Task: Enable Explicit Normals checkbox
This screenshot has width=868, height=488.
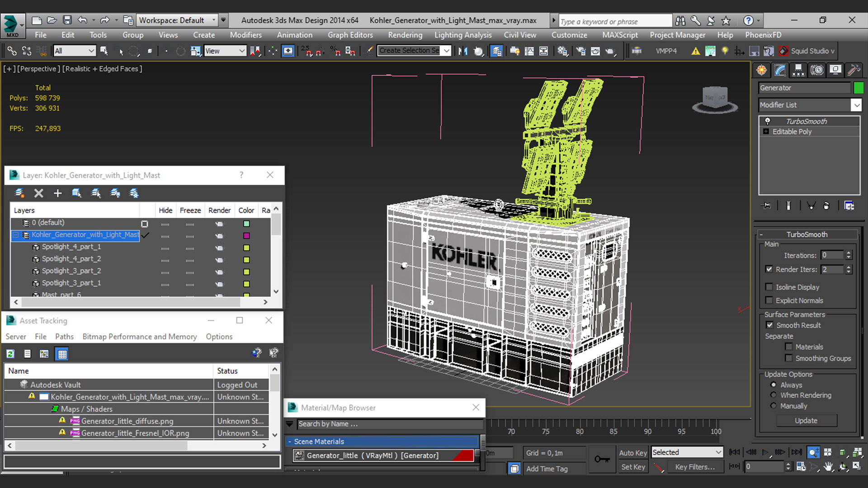Action: 769,300
